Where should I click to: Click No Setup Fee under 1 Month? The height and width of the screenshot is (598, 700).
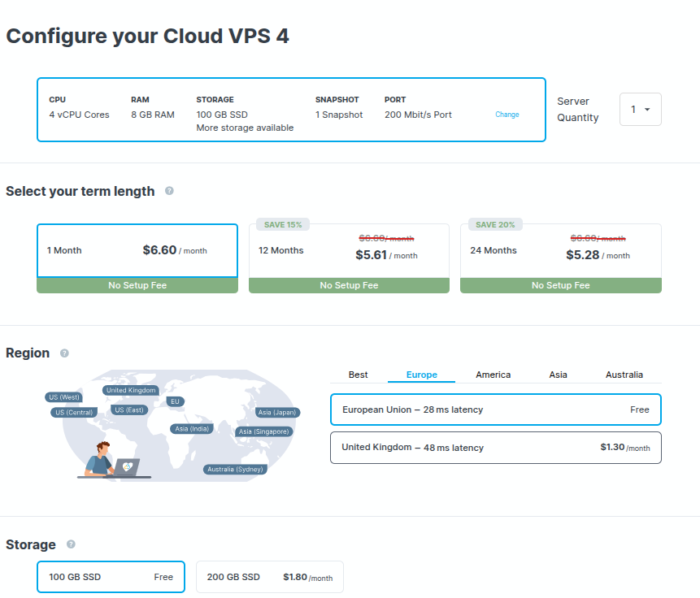pyautogui.click(x=137, y=285)
